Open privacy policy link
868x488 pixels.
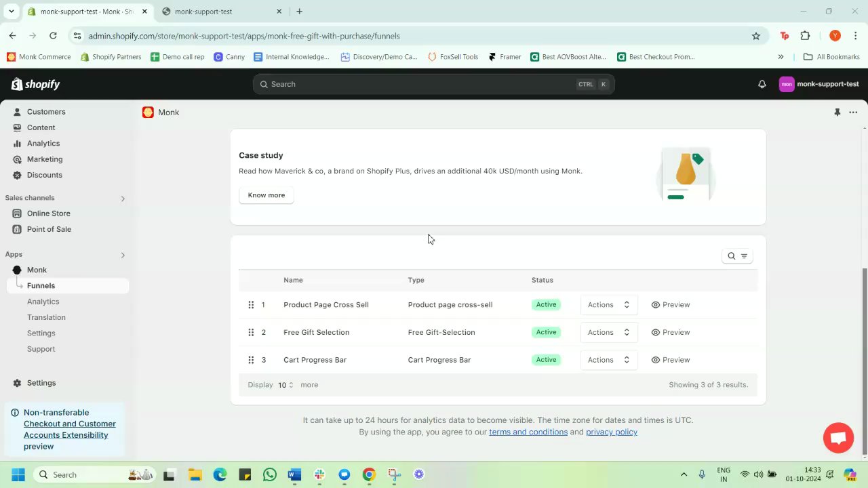click(x=612, y=432)
